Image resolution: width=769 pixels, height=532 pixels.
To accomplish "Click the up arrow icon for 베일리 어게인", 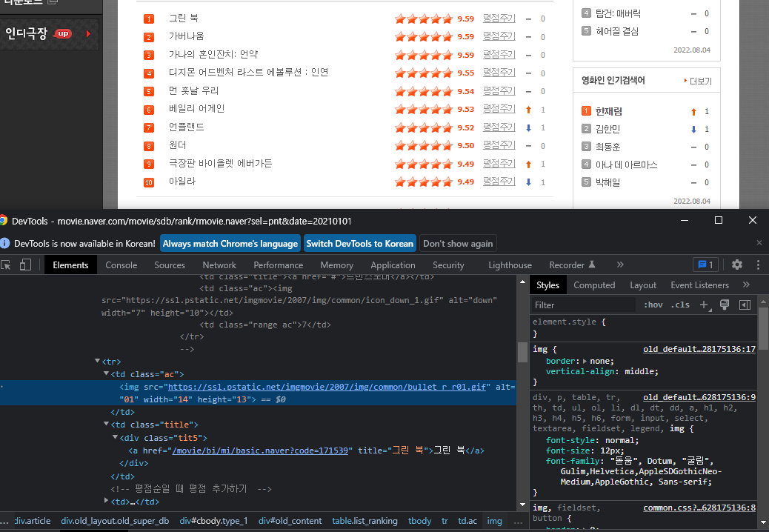I will tap(528, 110).
